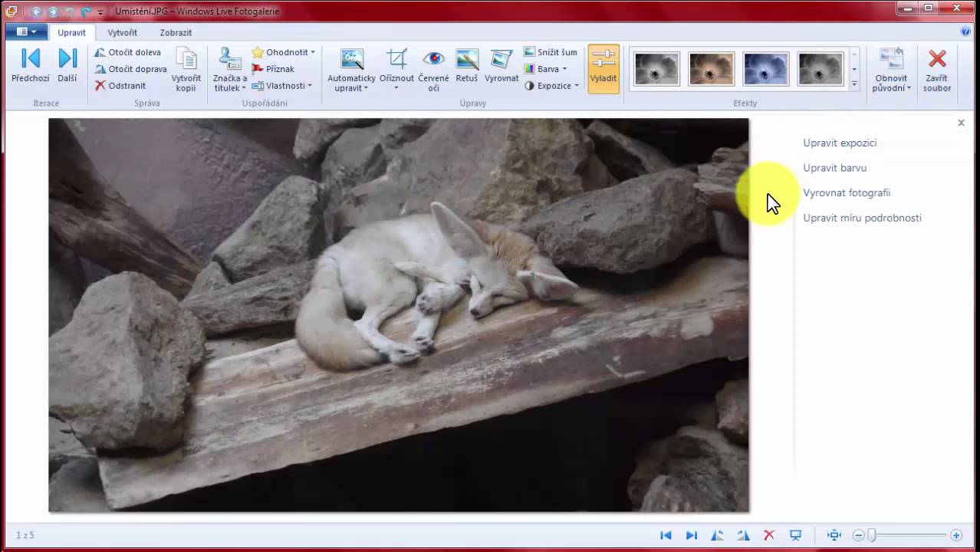Create a copy with Vytvořit kopii
This screenshot has height=552, width=980.
point(186,70)
